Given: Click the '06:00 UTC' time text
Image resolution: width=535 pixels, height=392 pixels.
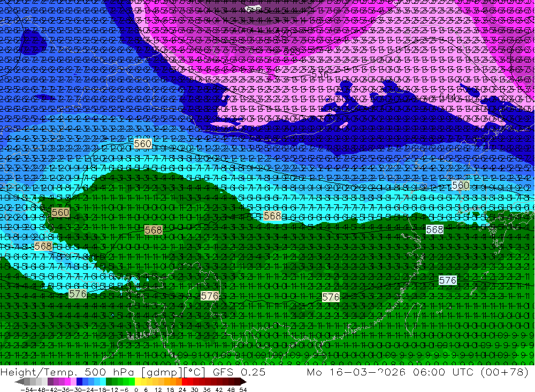Looking at the screenshot, I should (x=444, y=372).
